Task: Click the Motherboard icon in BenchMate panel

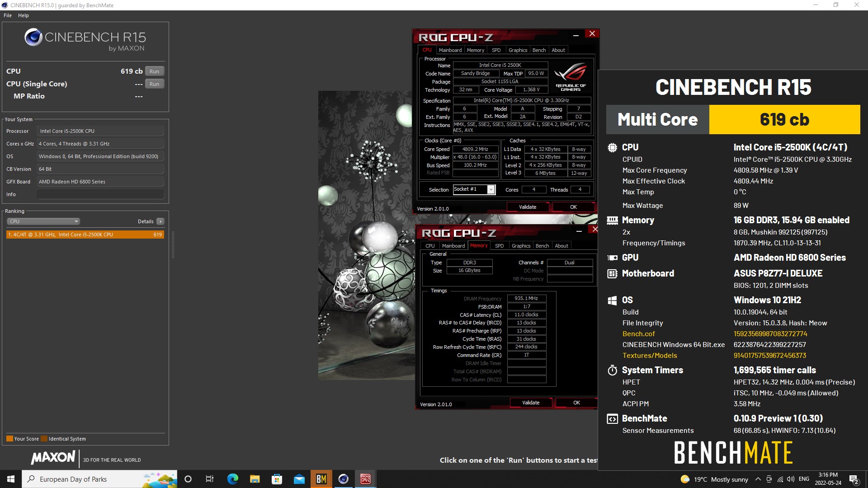Action: click(612, 273)
